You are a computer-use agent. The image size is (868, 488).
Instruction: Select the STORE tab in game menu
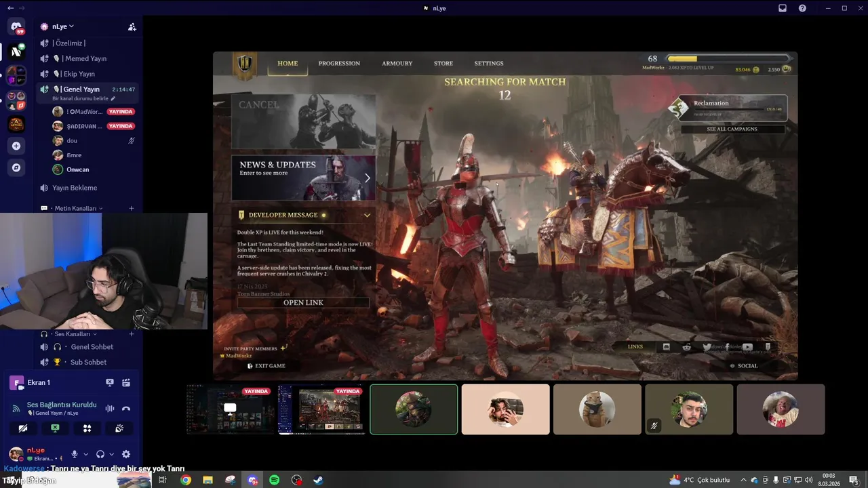[443, 63]
